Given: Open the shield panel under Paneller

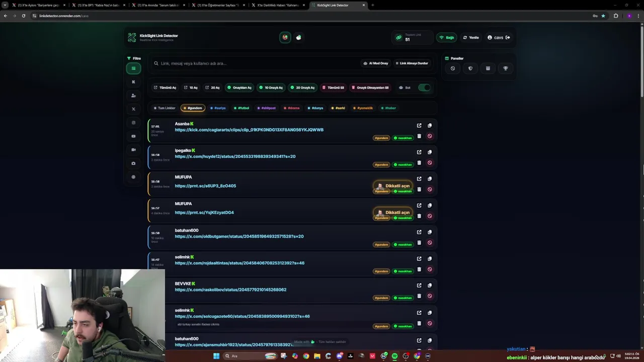Looking at the screenshot, I should click(x=470, y=68).
